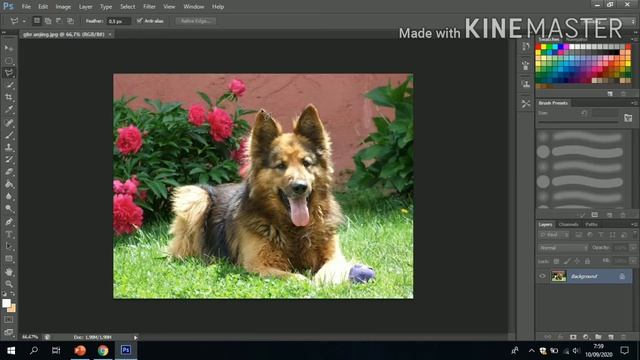Toggle the Anti-alias checkbox
This screenshot has height=360, width=640.
click(140, 21)
